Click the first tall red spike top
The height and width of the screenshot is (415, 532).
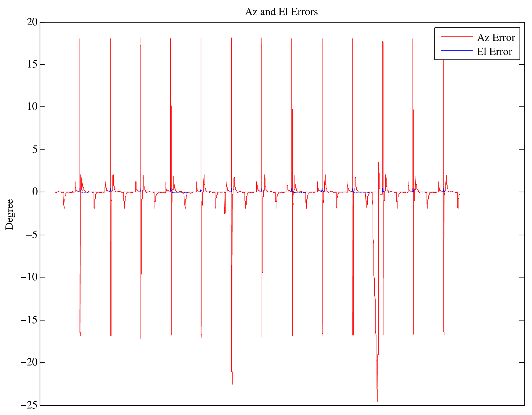[x=80, y=39]
